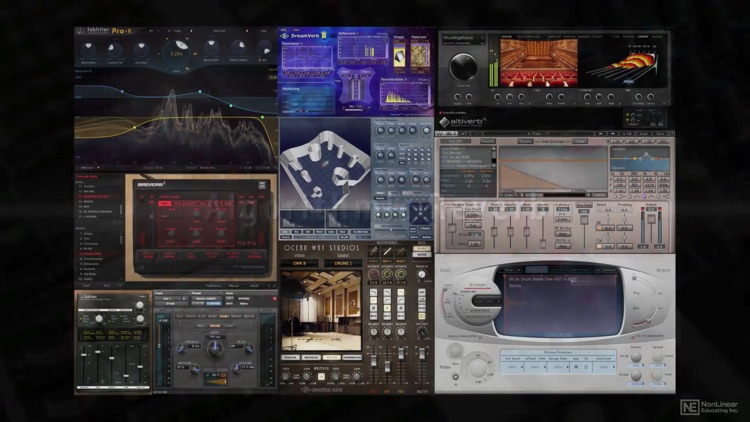
Task: Click the 3.20s Space decay dial
Action: pos(177,53)
